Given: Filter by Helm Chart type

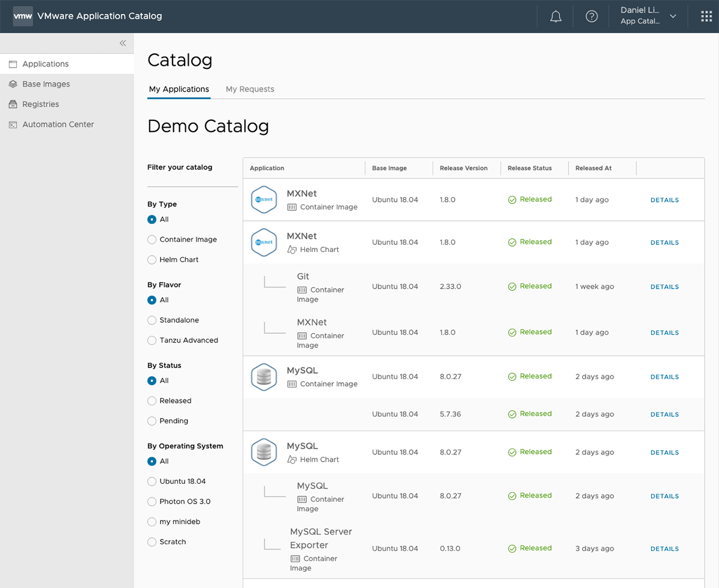Looking at the screenshot, I should coord(152,260).
